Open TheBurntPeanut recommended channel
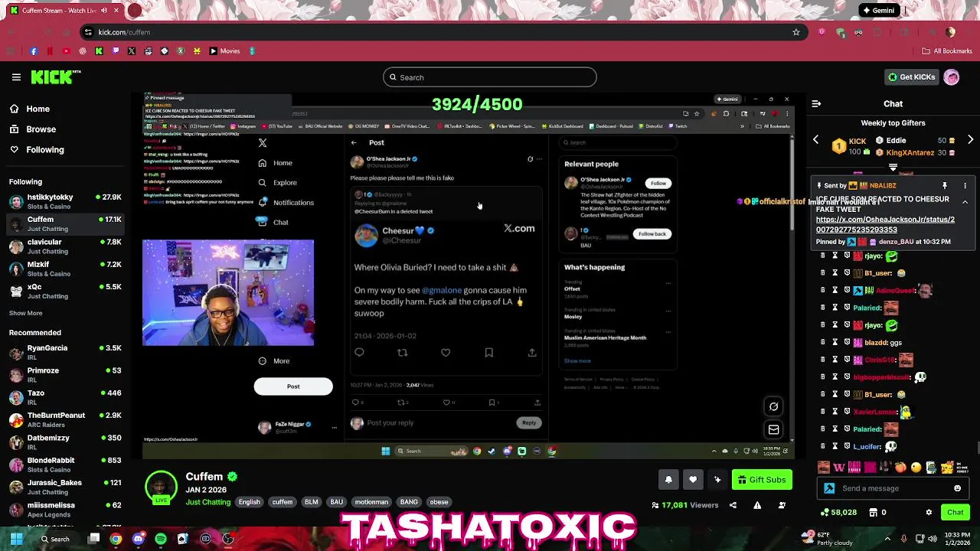The width and height of the screenshot is (980, 551). point(65,420)
